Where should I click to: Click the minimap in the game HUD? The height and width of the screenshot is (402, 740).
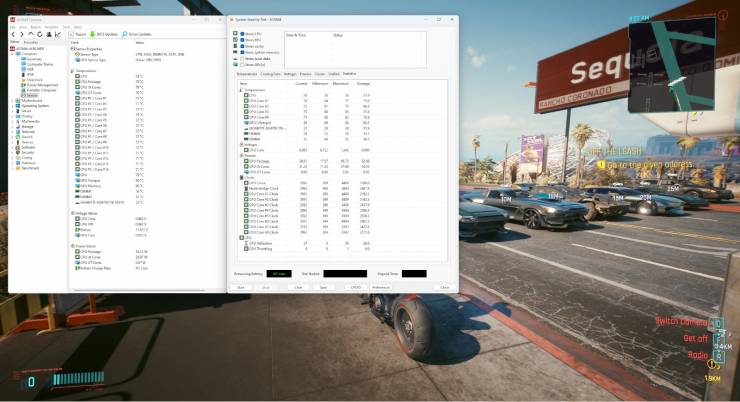673,65
